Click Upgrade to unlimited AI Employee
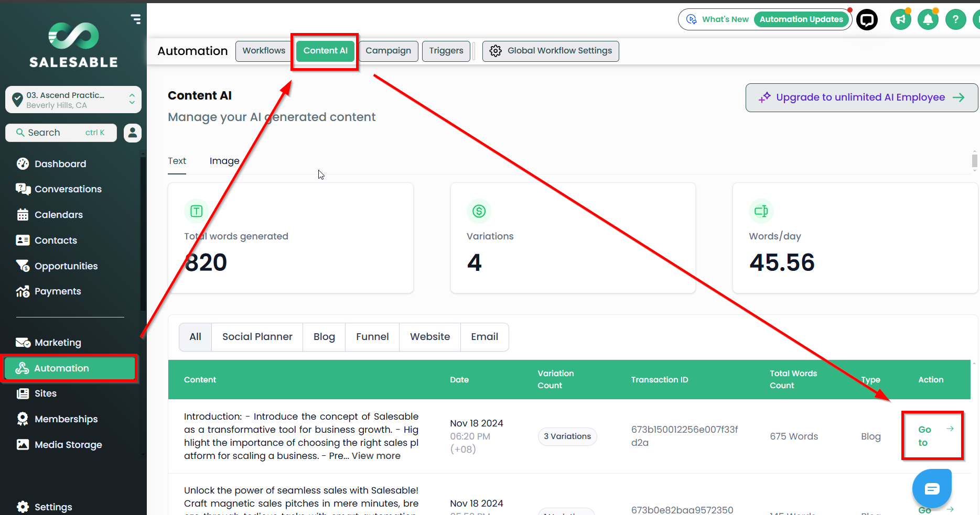Screen dimensions: 980x515 pos(861,97)
